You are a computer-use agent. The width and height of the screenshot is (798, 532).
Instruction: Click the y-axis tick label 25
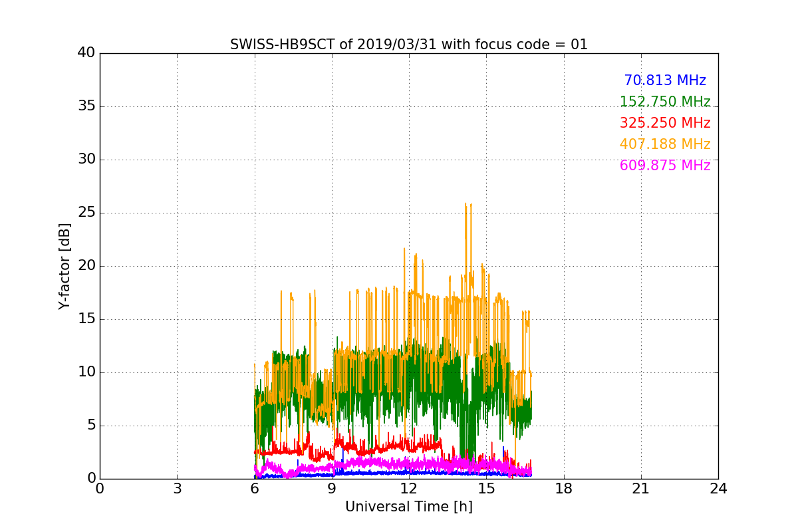pyautogui.click(x=86, y=213)
